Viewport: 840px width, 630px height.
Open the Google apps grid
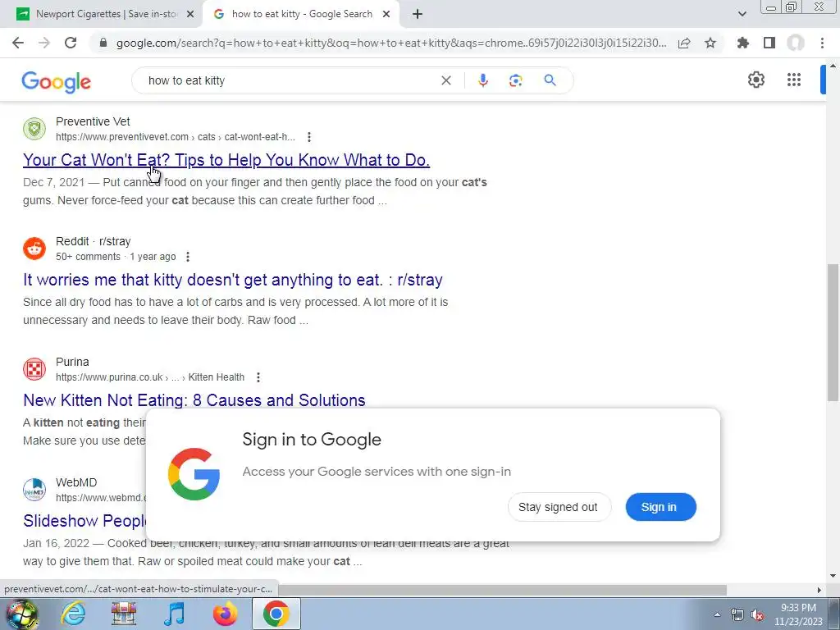794,80
